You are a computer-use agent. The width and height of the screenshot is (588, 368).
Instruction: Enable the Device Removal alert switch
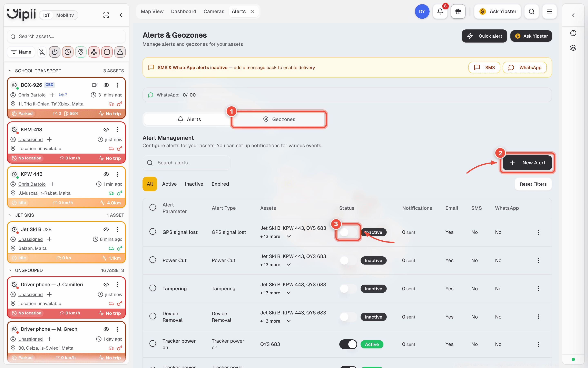pos(348,317)
